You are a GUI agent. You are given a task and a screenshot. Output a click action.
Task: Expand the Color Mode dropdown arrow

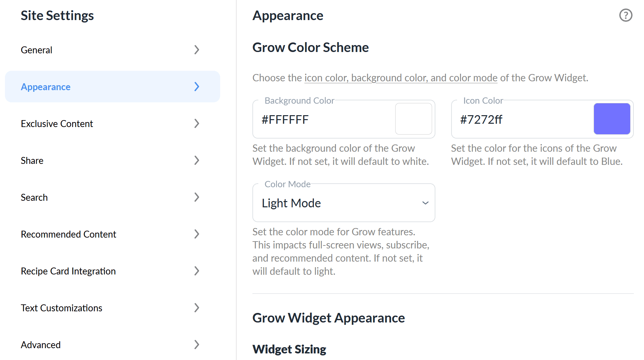click(x=425, y=203)
